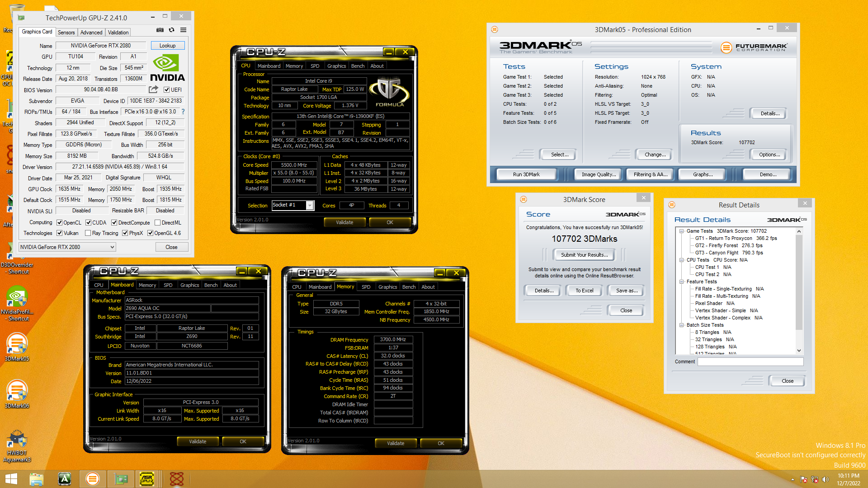868x488 pixels.
Task: Click the GPU-Z refresh icon
Action: 172,30
